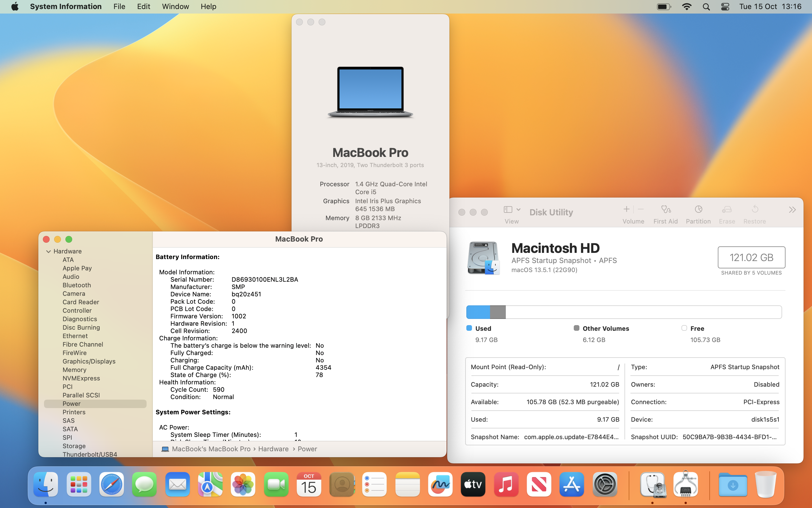
Task: Open Mail from the Dock
Action: 177,484
